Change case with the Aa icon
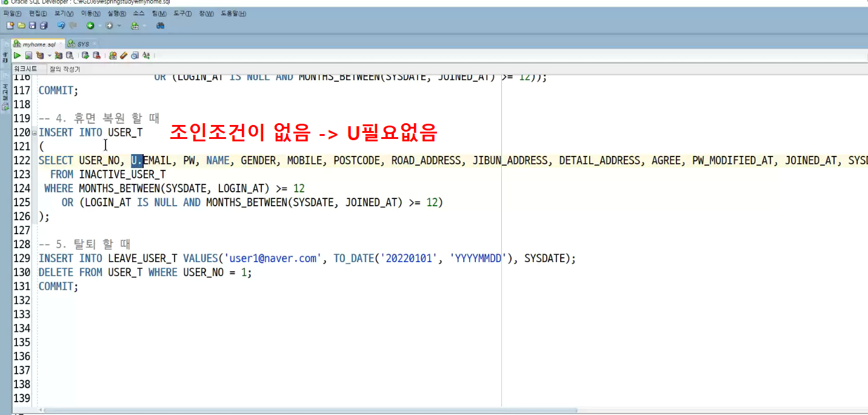 tap(146, 55)
